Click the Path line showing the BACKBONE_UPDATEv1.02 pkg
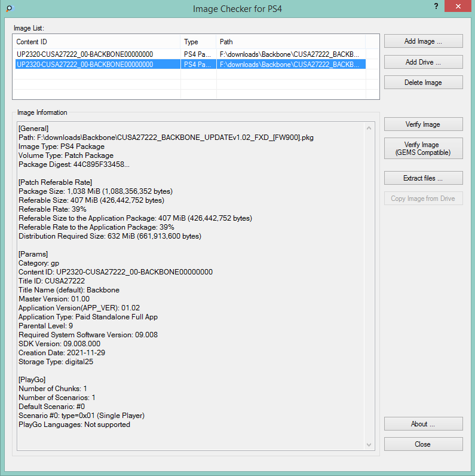 tap(166, 138)
